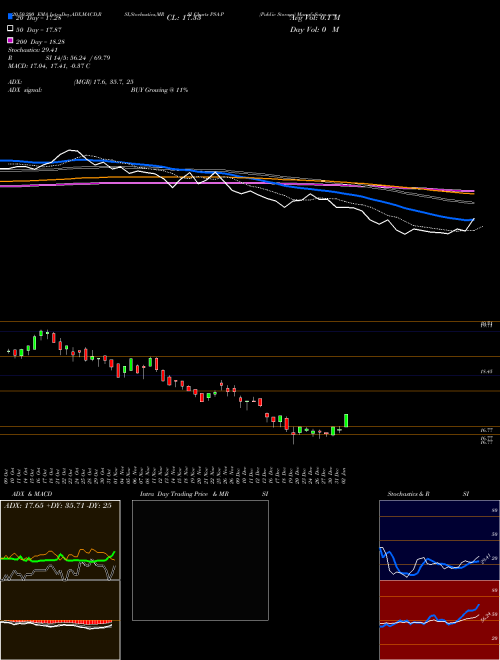Click the 'Day Vol: 0 M' readout
The width and height of the screenshot is (500, 660).
click(x=314, y=29)
